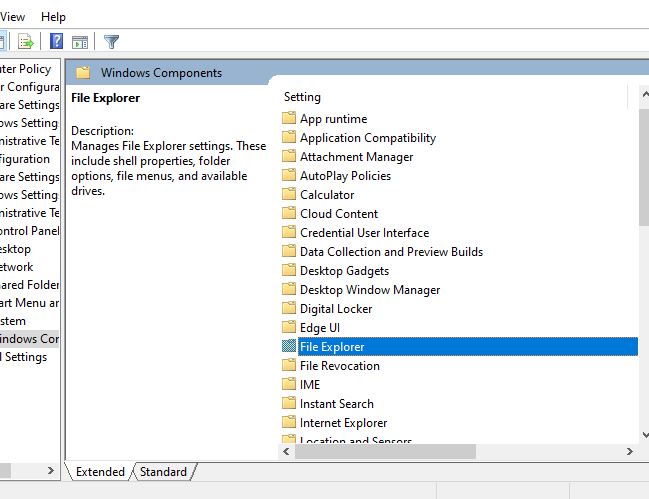Select the Attachment Manager folder icon
Screen dimensions: 649x499
coord(289,156)
